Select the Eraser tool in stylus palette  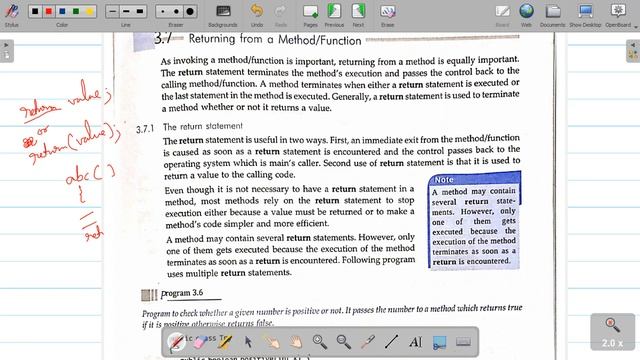click(200, 342)
